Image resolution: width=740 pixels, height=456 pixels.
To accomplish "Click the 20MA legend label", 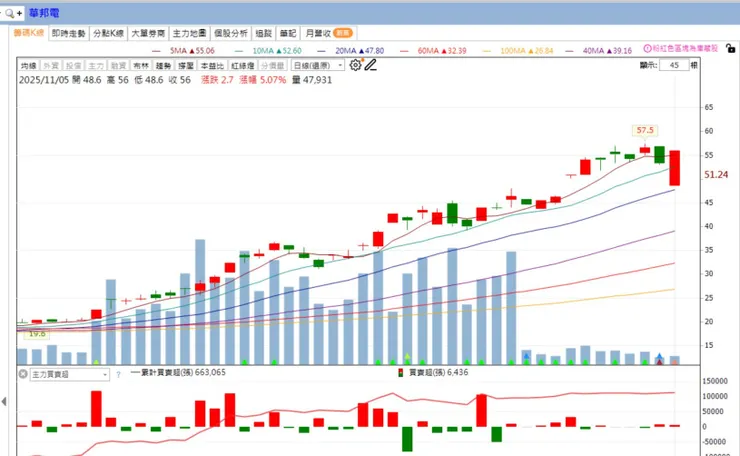I will click(x=360, y=51).
